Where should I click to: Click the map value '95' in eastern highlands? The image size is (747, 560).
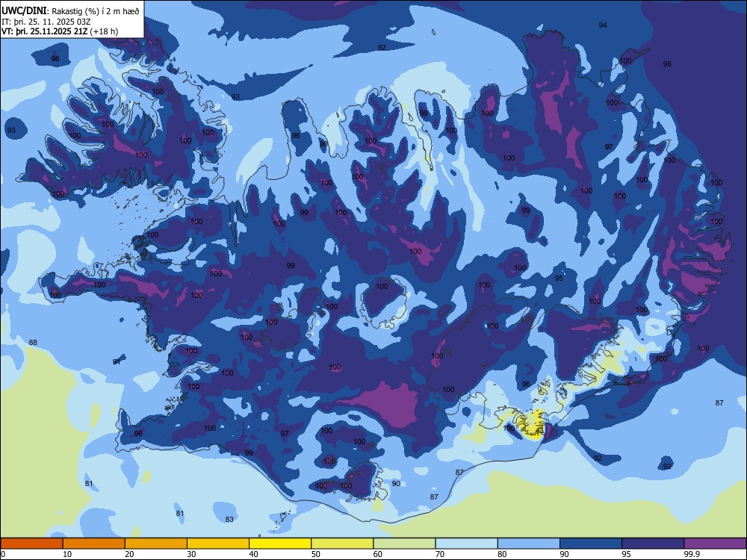[559, 278]
